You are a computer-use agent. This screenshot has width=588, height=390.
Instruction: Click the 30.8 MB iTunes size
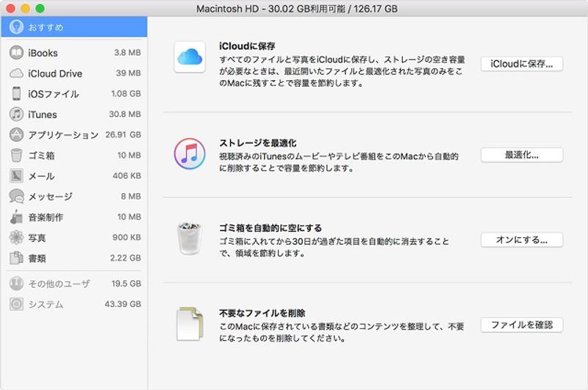point(125,114)
